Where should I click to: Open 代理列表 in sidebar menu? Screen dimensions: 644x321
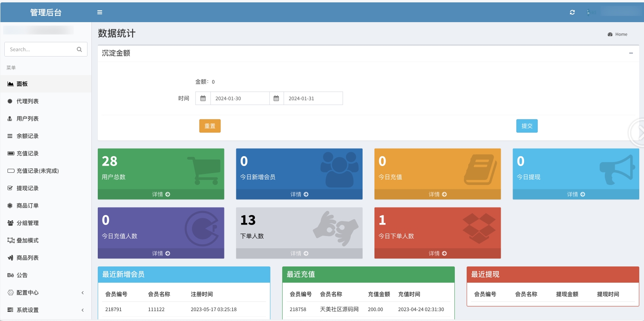click(x=27, y=101)
